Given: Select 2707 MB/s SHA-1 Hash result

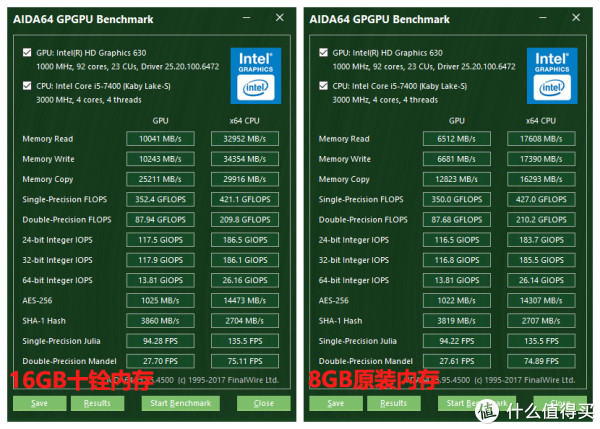Looking at the screenshot, I should coord(541,321).
